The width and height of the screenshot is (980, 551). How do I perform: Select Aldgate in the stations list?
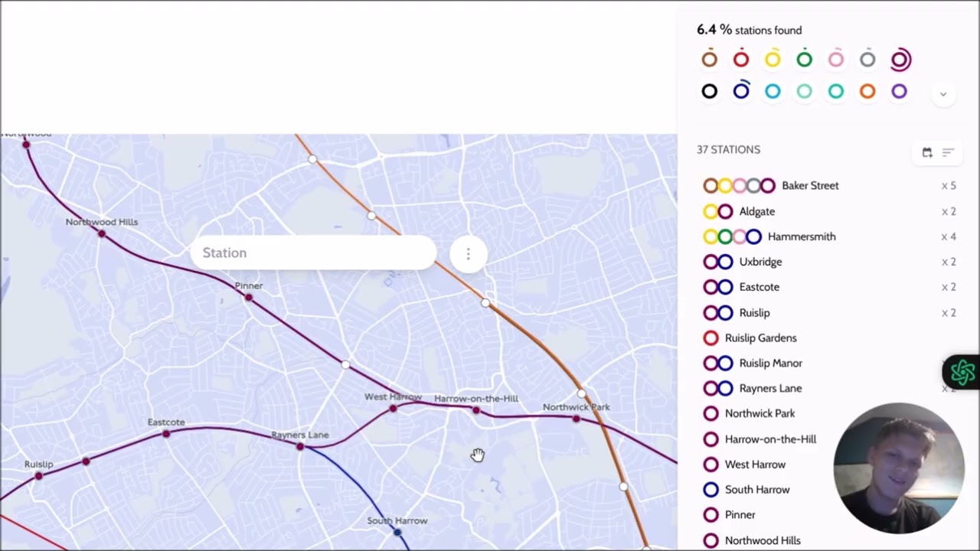tap(830, 211)
